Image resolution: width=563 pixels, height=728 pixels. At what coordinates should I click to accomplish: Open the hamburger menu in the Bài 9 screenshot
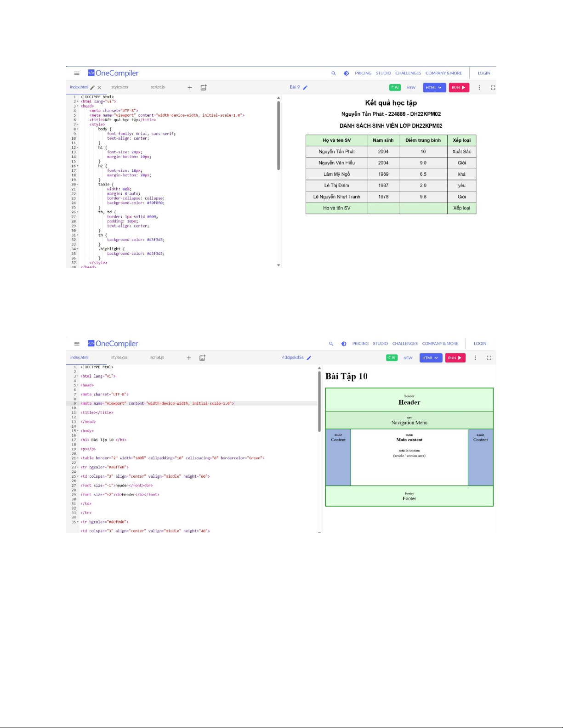(x=77, y=73)
